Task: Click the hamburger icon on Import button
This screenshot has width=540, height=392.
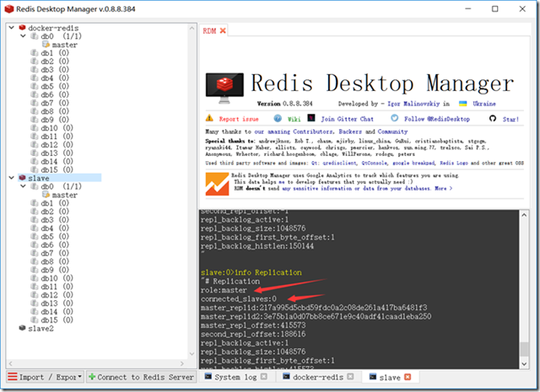Action: pyautogui.click(x=13, y=376)
